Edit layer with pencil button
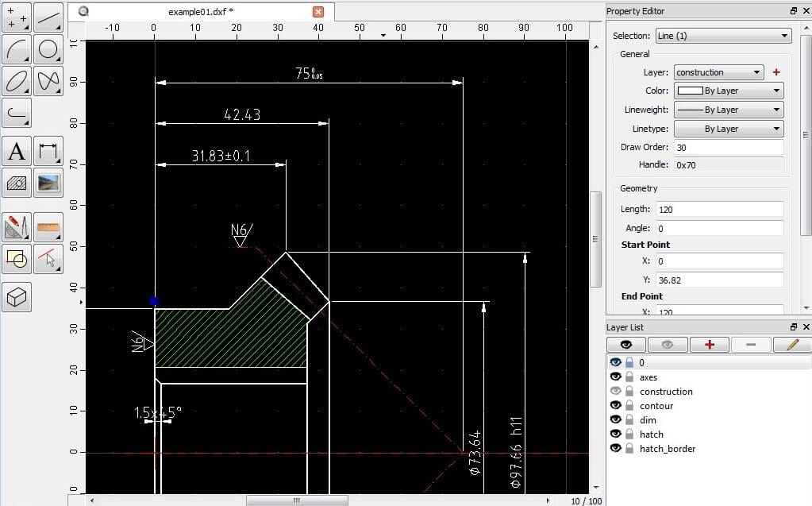This screenshot has height=506, width=812. click(792, 345)
